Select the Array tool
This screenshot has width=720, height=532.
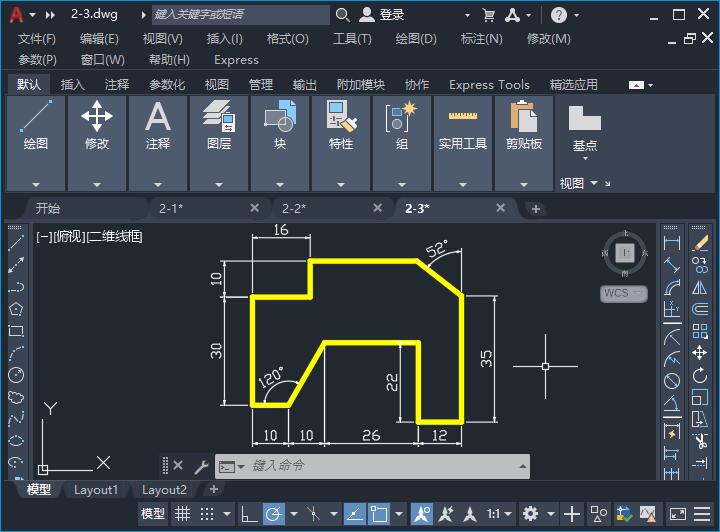(x=700, y=331)
